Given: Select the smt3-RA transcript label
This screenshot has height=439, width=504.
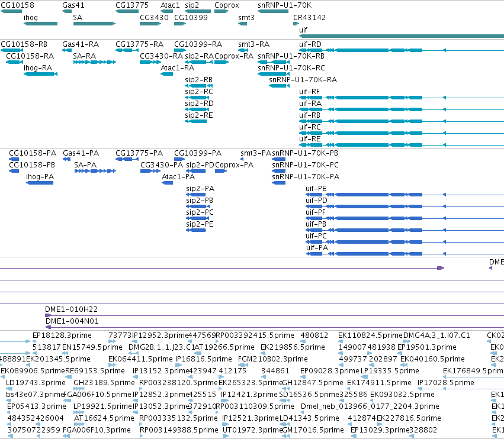Looking at the screenshot, I should (254, 44).
